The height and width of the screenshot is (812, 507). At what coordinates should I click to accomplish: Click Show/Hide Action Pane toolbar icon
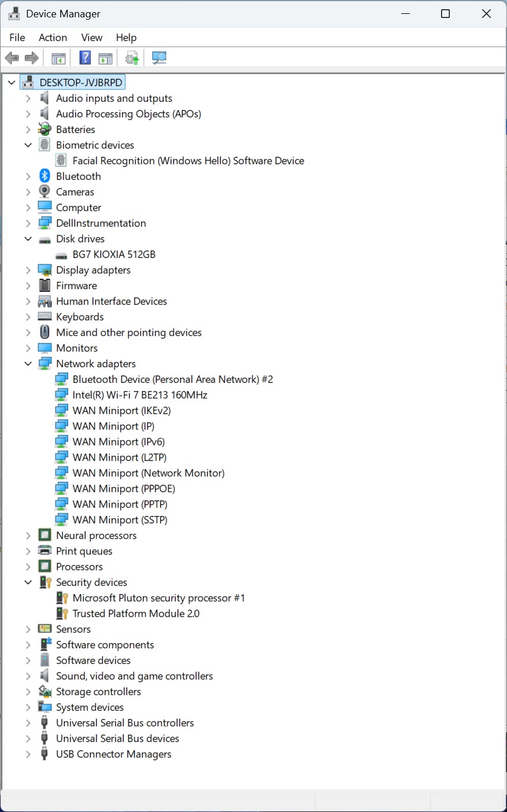point(106,58)
